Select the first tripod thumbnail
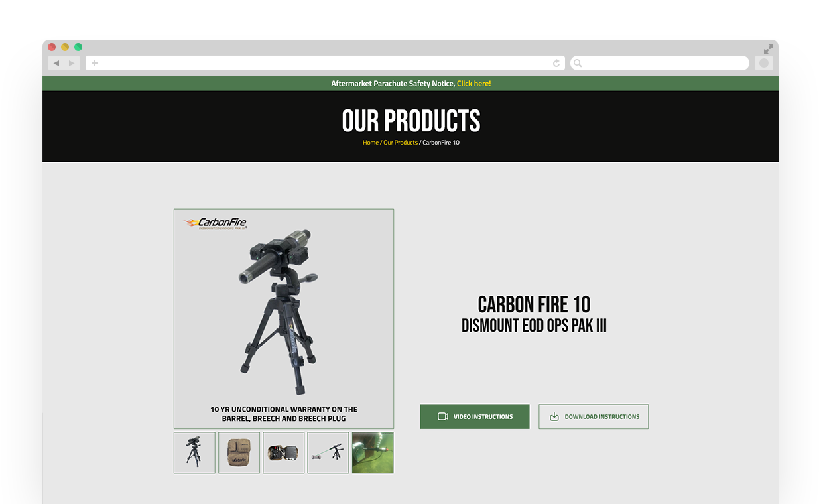Viewport: 819px width, 504px height. pyautogui.click(x=194, y=453)
